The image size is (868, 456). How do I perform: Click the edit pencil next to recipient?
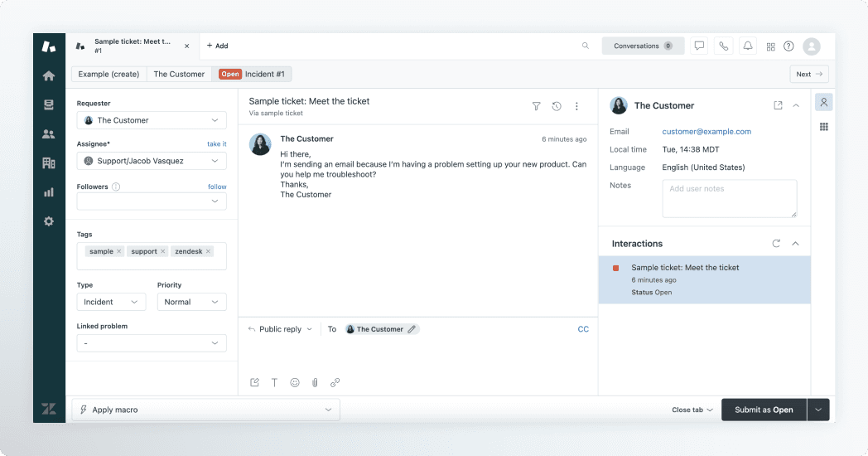(412, 329)
